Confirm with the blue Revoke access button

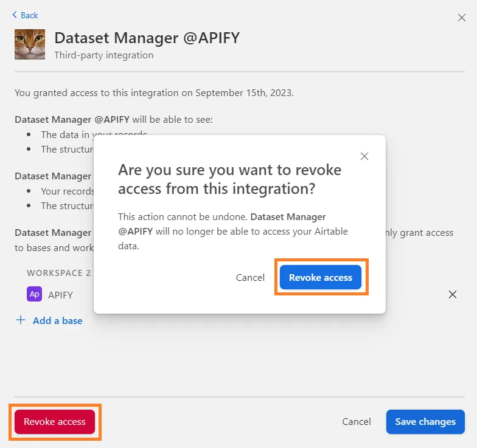point(321,277)
